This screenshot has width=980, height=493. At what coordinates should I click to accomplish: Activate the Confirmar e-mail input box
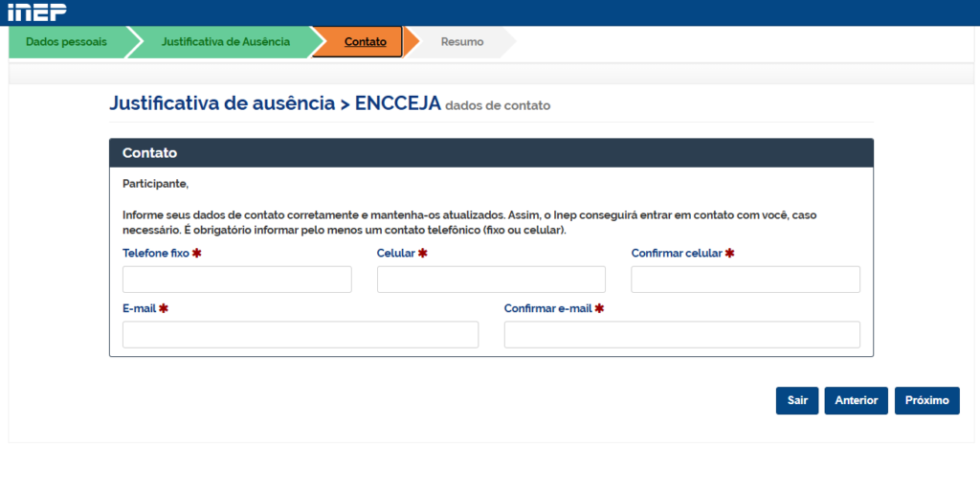point(681,334)
